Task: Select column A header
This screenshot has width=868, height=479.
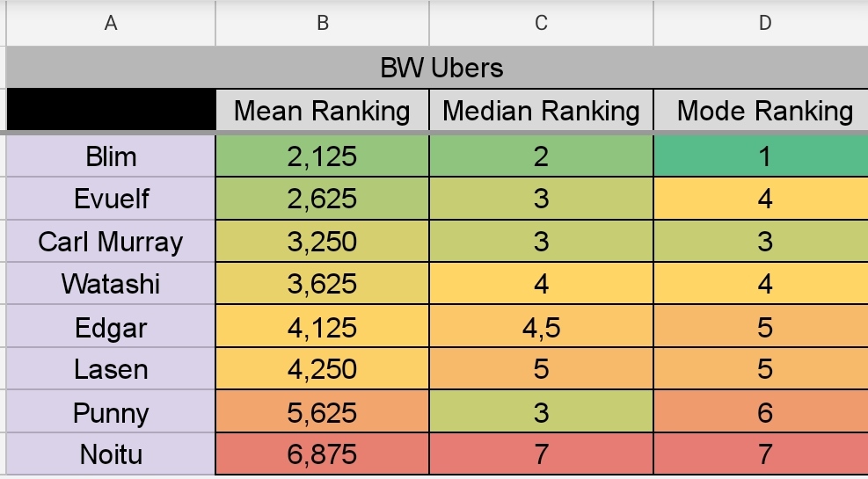Action: 111,23
